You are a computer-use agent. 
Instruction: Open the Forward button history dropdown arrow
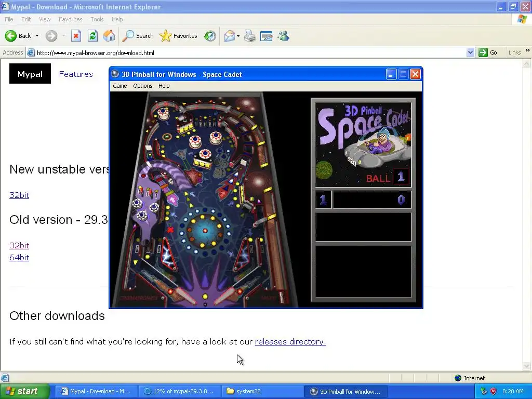coord(63,36)
